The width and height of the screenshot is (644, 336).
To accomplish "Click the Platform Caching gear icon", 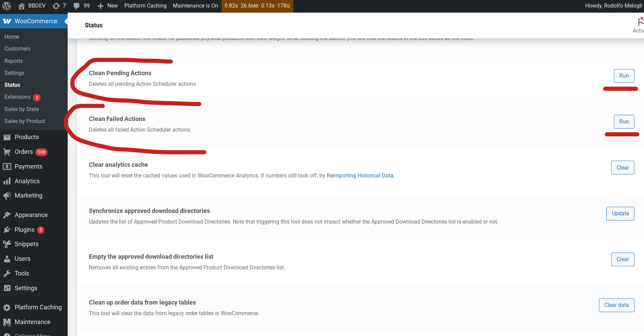I will coord(7,307).
